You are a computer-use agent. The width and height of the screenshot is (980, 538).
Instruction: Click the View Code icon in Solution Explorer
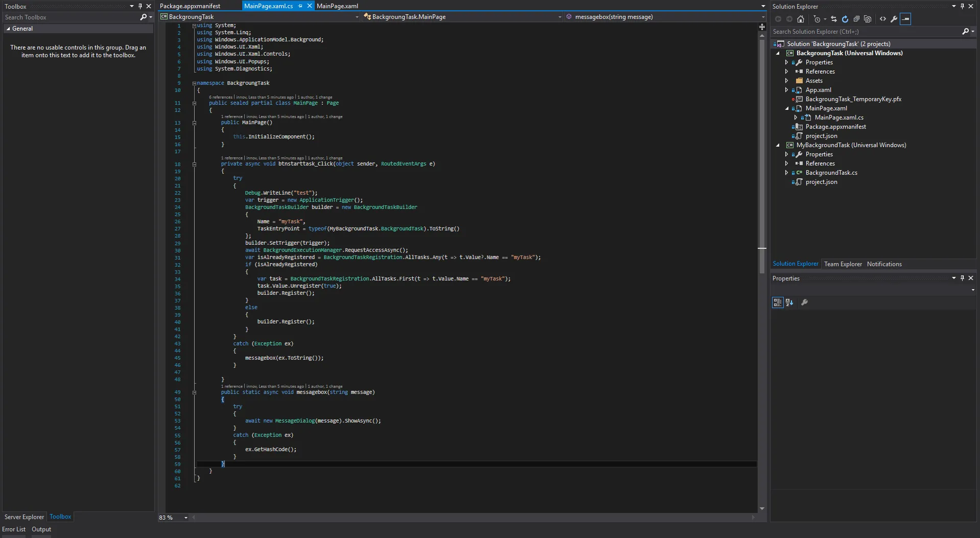[x=883, y=19]
